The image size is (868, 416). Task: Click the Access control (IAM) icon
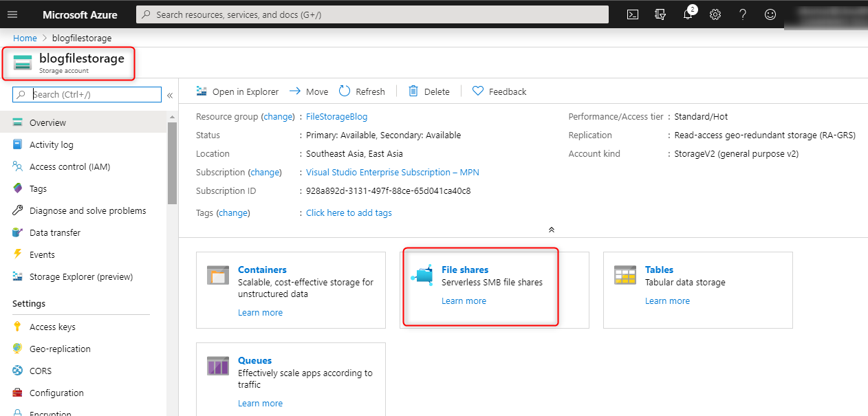18,166
